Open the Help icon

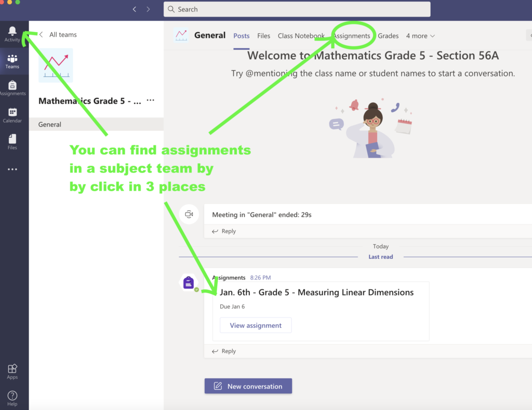point(12,399)
